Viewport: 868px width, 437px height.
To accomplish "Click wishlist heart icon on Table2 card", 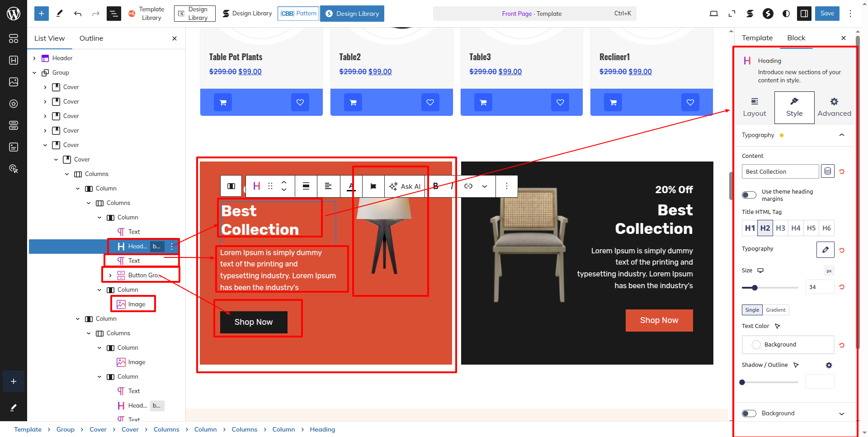I will pyautogui.click(x=430, y=102).
